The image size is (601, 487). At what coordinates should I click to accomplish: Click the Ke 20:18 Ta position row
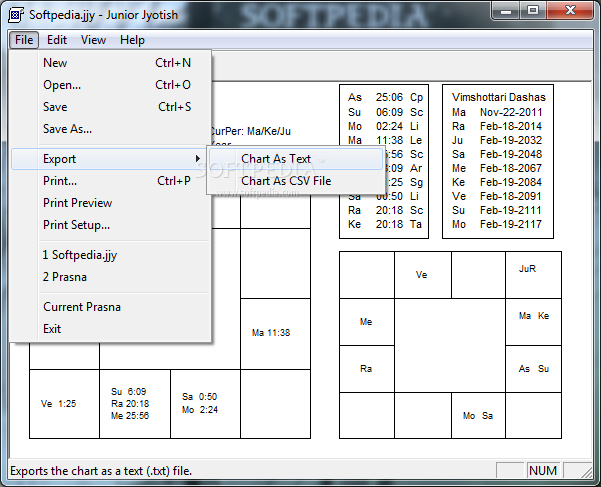385,224
